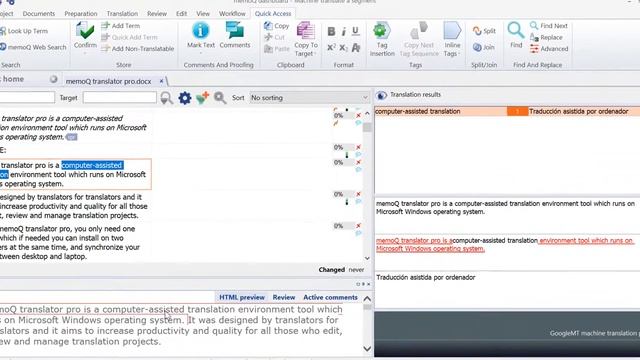Open the Sort 'No sorting' dropdown
This screenshot has width=640, height=360.
pos(309,98)
